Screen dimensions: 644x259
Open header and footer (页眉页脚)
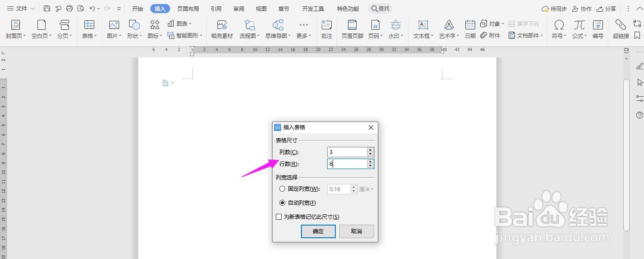click(352, 29)
